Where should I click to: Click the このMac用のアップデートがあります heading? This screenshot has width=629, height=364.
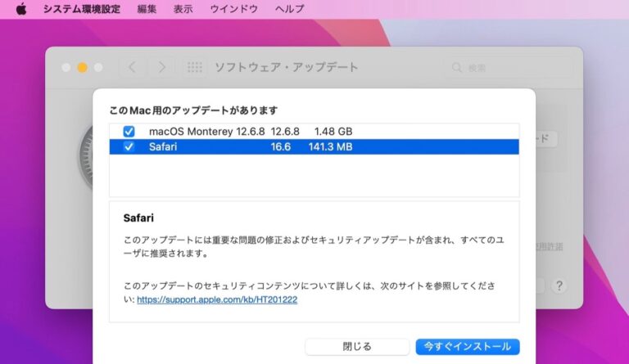pos(193,110)
